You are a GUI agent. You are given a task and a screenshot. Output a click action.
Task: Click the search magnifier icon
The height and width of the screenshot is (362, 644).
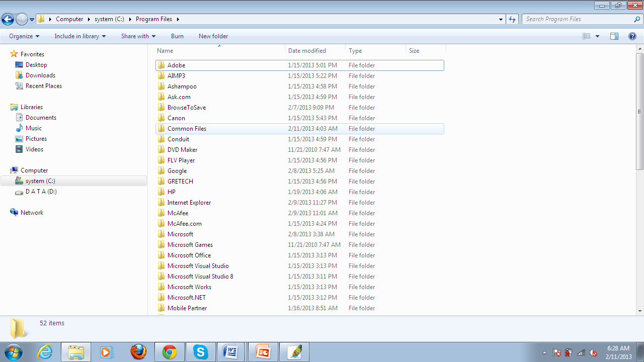point(637,19)
